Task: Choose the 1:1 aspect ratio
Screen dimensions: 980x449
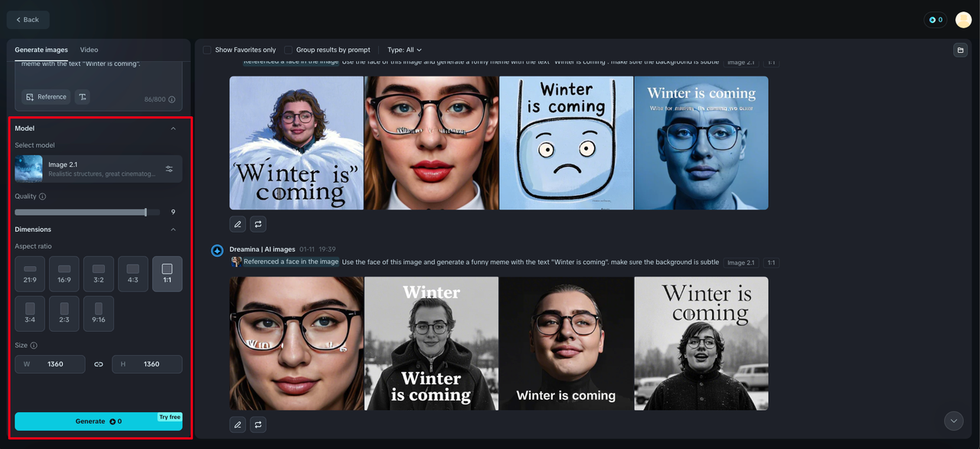Action: tap(168, 274)
